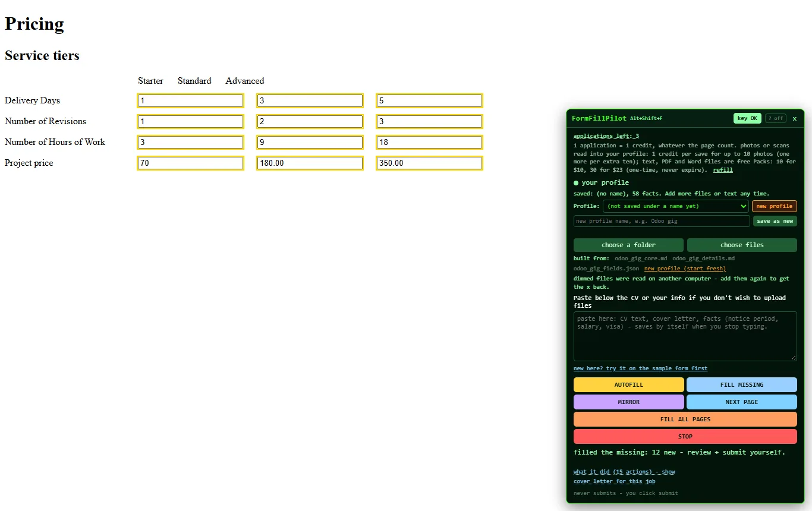Click the 'odoo_gig_fields.json' file name
This screenshot has height=511, width=812.
[606, 269]
